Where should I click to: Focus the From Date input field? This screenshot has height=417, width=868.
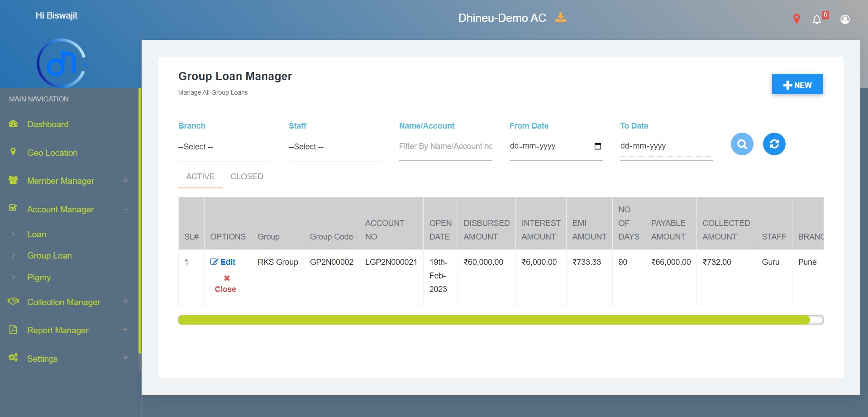[556, 146]
